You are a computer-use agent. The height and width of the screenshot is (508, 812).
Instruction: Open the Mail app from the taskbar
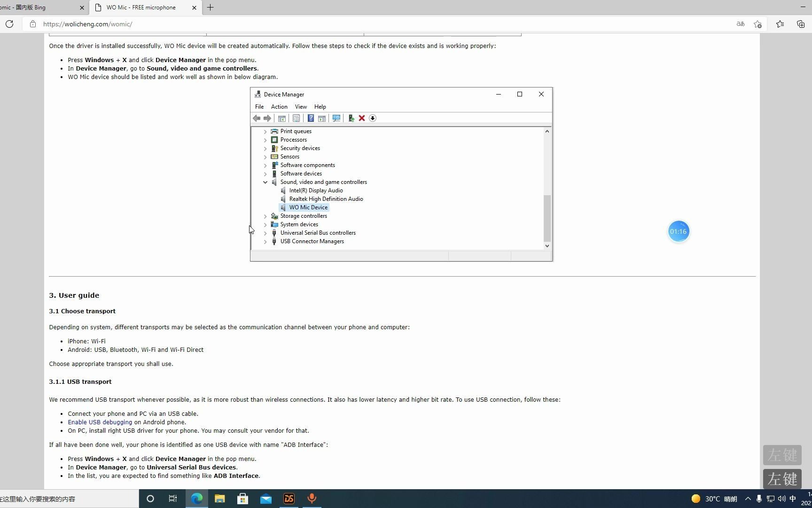click(265, 499)
